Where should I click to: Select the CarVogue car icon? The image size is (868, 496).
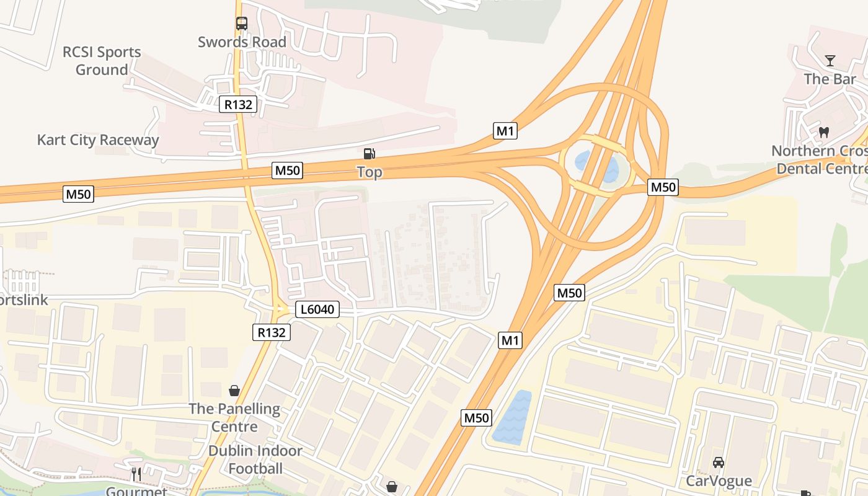point(719,463)
